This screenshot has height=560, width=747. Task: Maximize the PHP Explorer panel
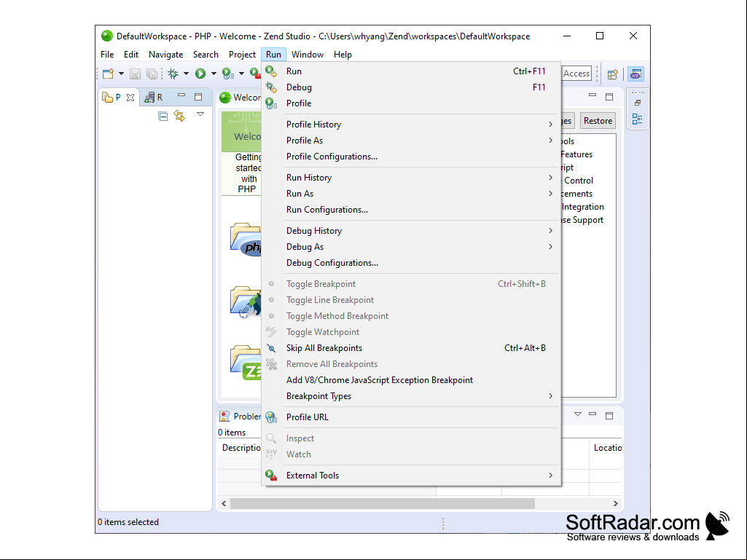(x=198, y=97)
